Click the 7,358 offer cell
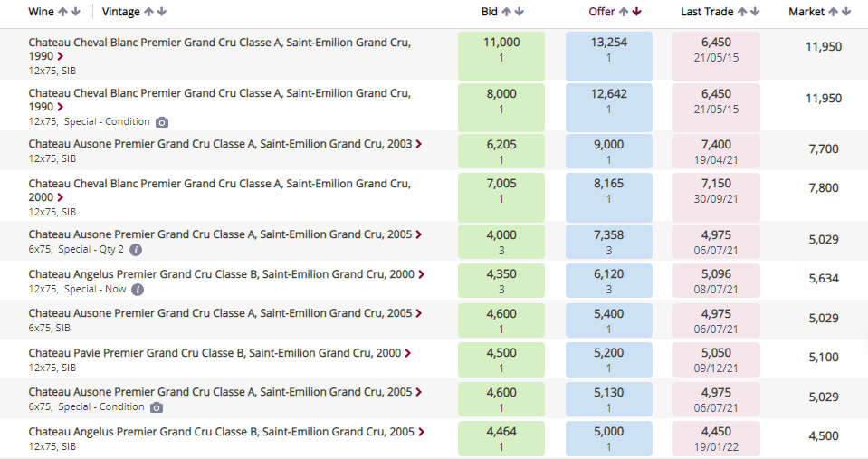Screen dimensions: 868x459 (x=609, y=242)
